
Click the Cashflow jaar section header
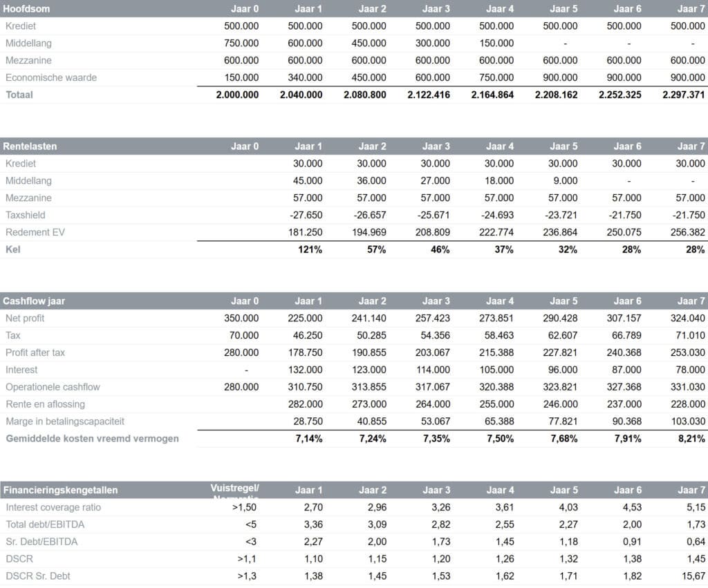pyautogui.click(x=34, y=301)
